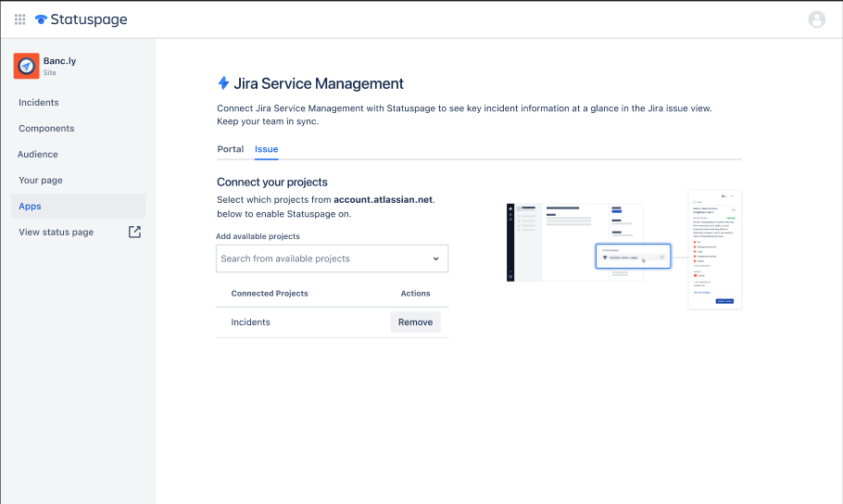Click the lightning bolt icon beside Jira Service Management
The image size is (843, 504).
(x=223, y=82)
